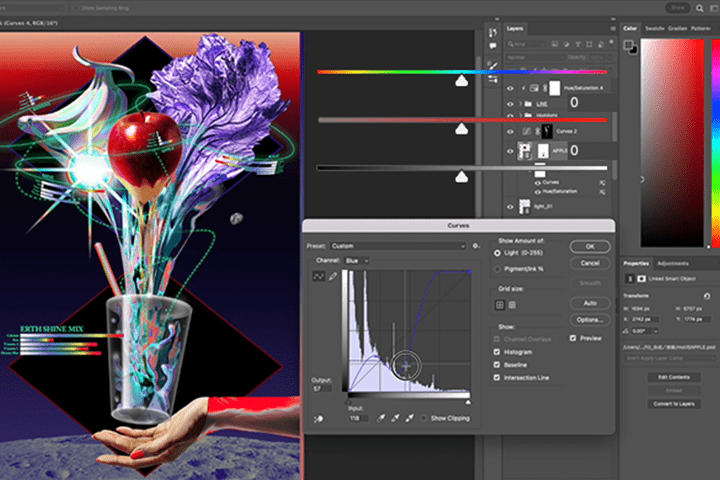Click the search icon in top bar
The image size is (720, 480).
[699, 8]
